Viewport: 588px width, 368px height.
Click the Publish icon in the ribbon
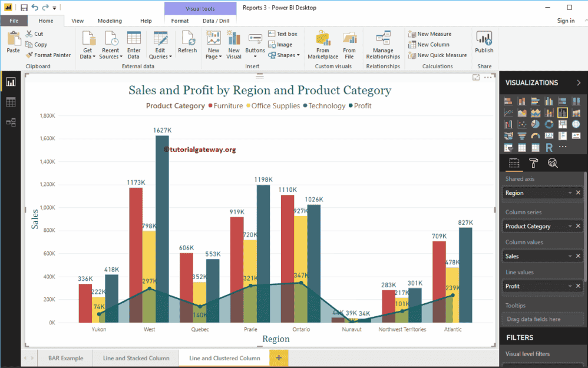484,41
